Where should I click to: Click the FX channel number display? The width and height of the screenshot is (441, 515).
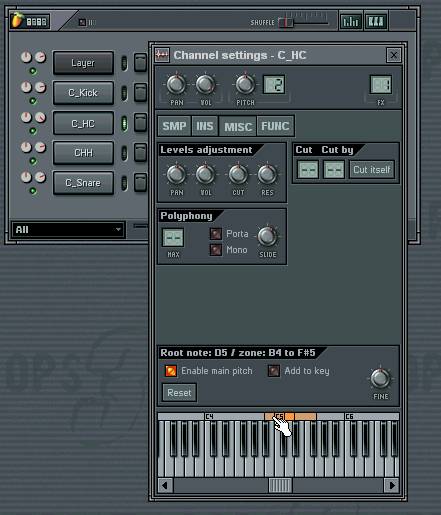[381, 84]
